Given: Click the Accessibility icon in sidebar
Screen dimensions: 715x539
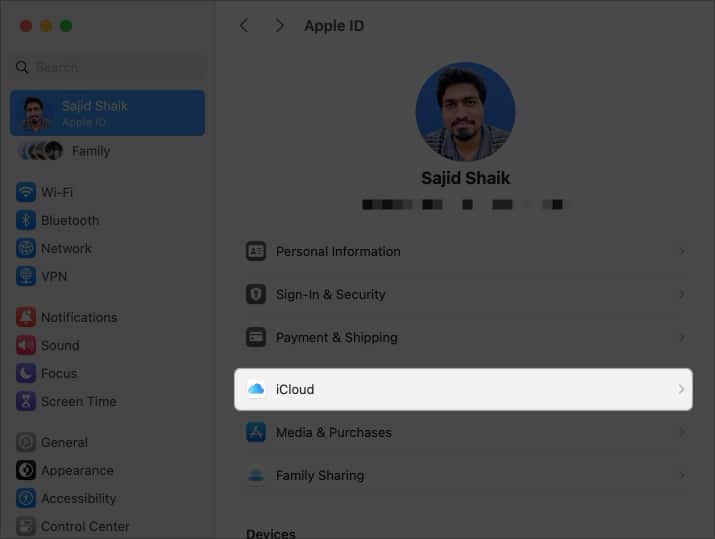Looking at the screenshot, I should (26, 498).
